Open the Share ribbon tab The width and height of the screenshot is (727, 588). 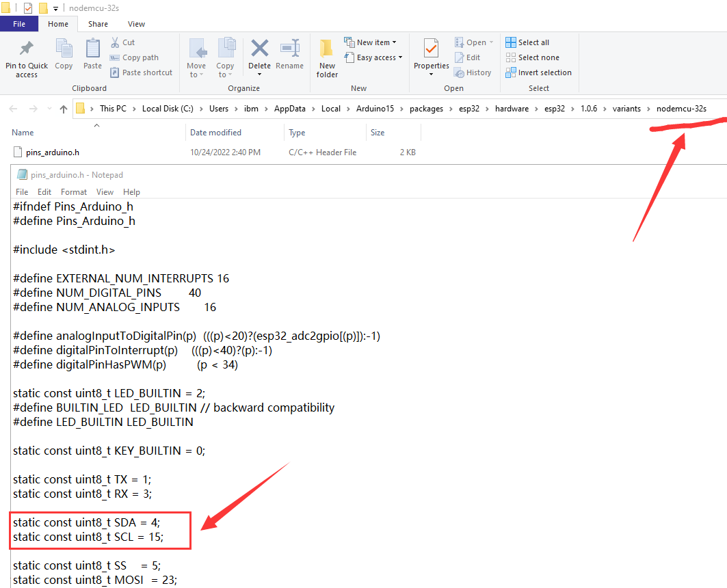pos(98,24)
